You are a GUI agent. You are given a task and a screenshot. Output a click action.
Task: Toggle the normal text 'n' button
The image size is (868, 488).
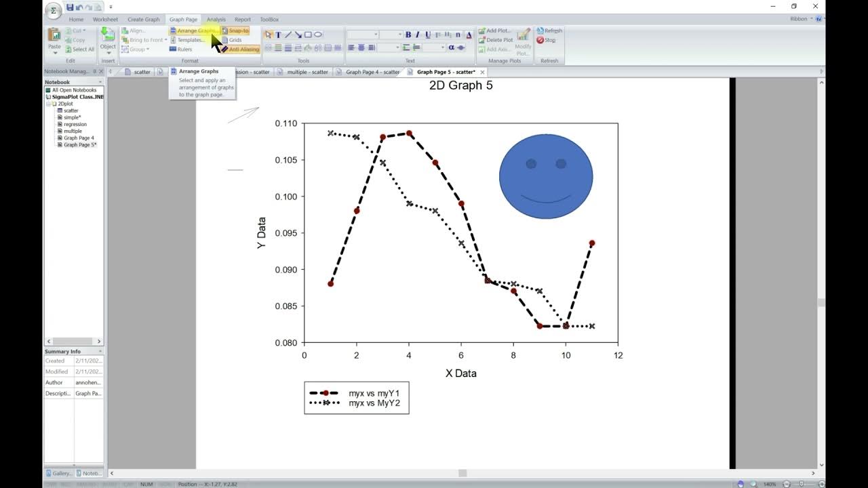click(x=458, y=35)
